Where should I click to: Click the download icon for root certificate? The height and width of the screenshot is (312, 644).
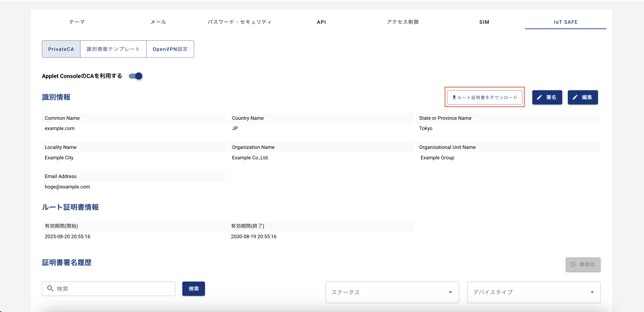click(454, 97)
